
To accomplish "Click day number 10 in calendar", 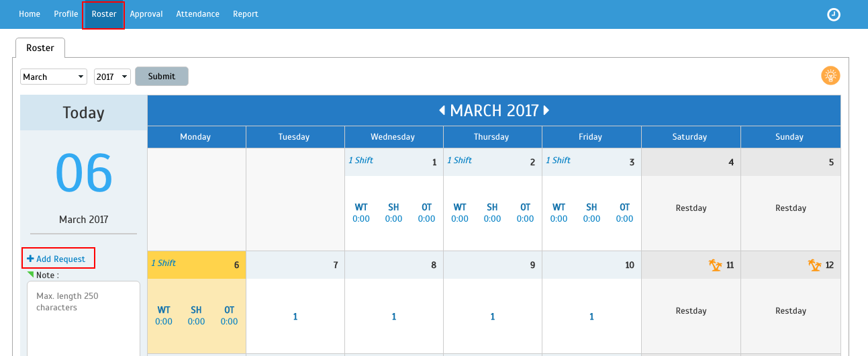I will click(630, 265).
